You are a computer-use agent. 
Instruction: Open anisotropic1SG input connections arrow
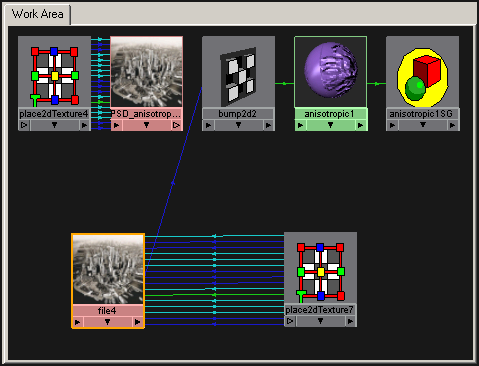tap(392, 125)
